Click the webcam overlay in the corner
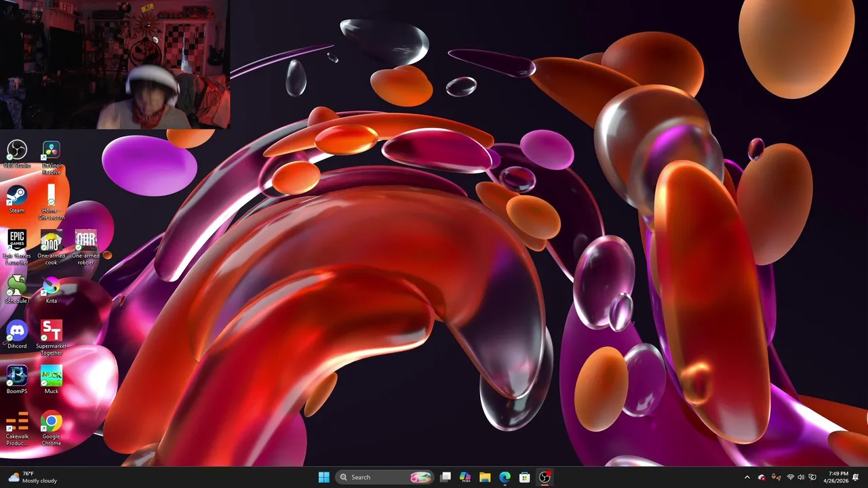868x488 pixels. click(115, 64)
